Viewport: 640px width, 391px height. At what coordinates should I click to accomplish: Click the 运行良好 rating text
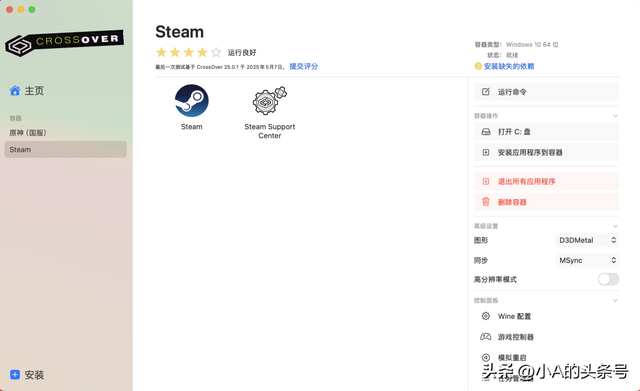point(242,53)
